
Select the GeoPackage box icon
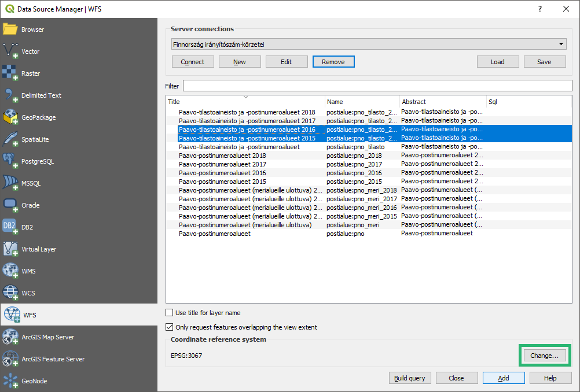tap(10, 117)
